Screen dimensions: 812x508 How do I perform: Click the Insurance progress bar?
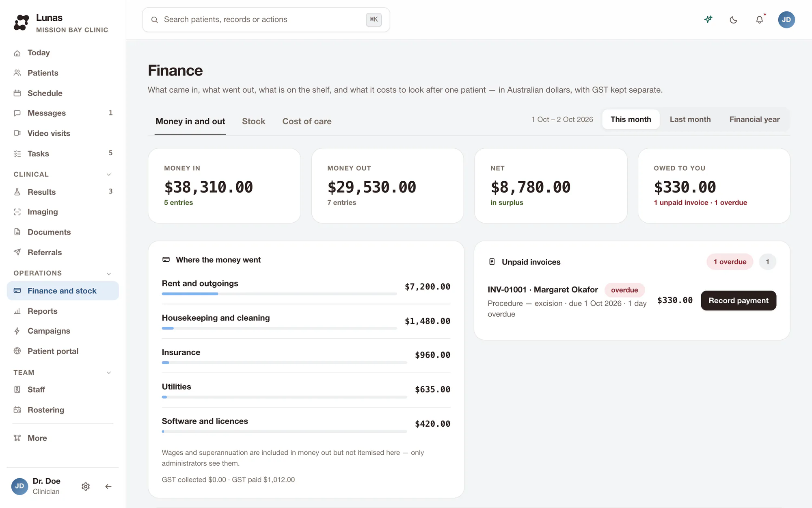[x=284, y=363]
